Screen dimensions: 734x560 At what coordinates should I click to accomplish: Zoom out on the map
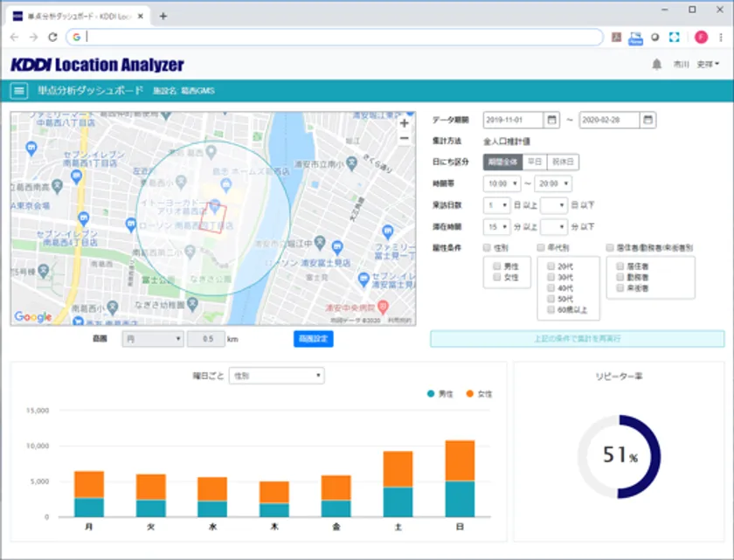(404, 138)
